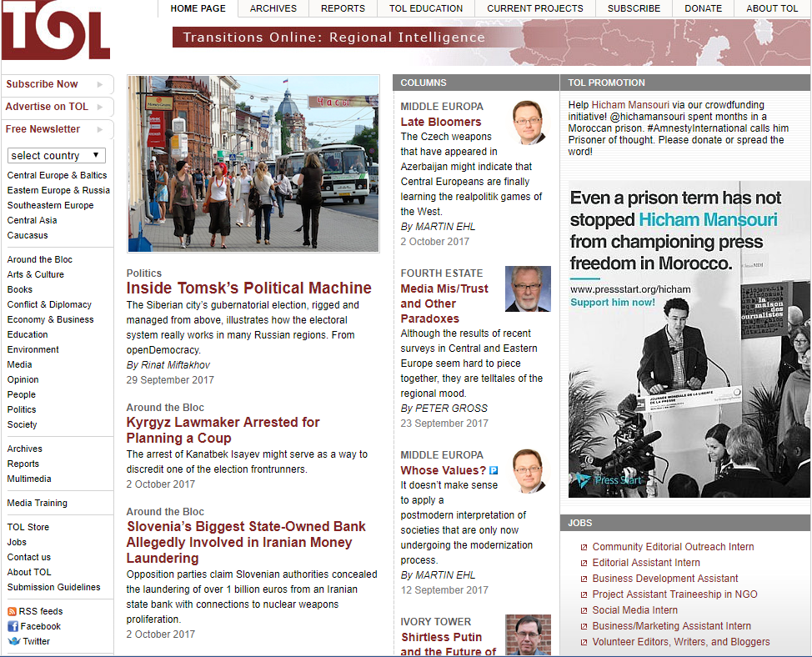Select Southeastern Europe region
The image size is (812, 657).
(x=50, y=206)
